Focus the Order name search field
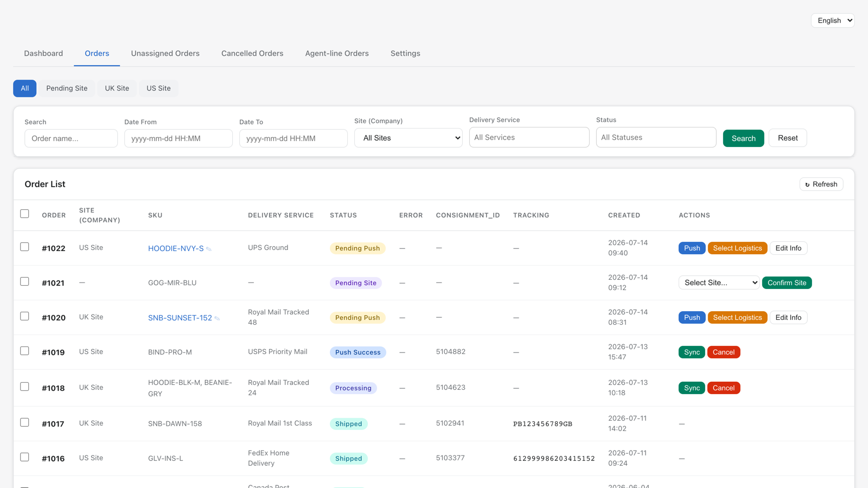 [x=71, y=138]
